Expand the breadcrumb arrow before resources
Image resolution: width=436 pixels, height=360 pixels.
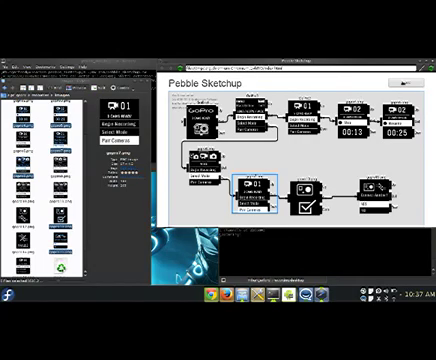[x=29, y=95]
